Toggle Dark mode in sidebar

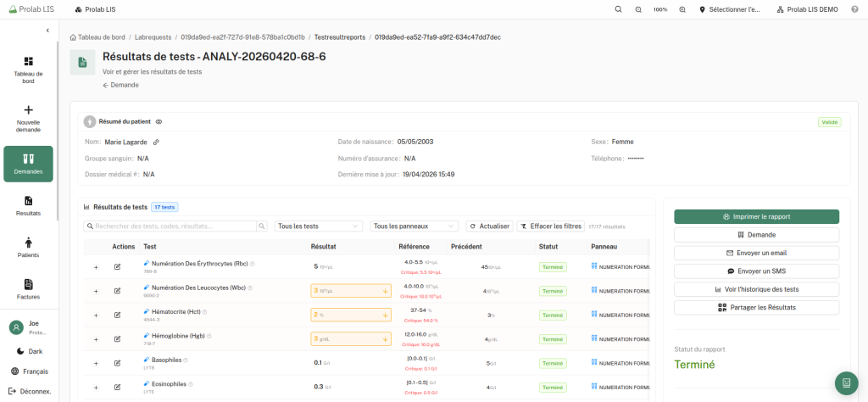[29, 351]
